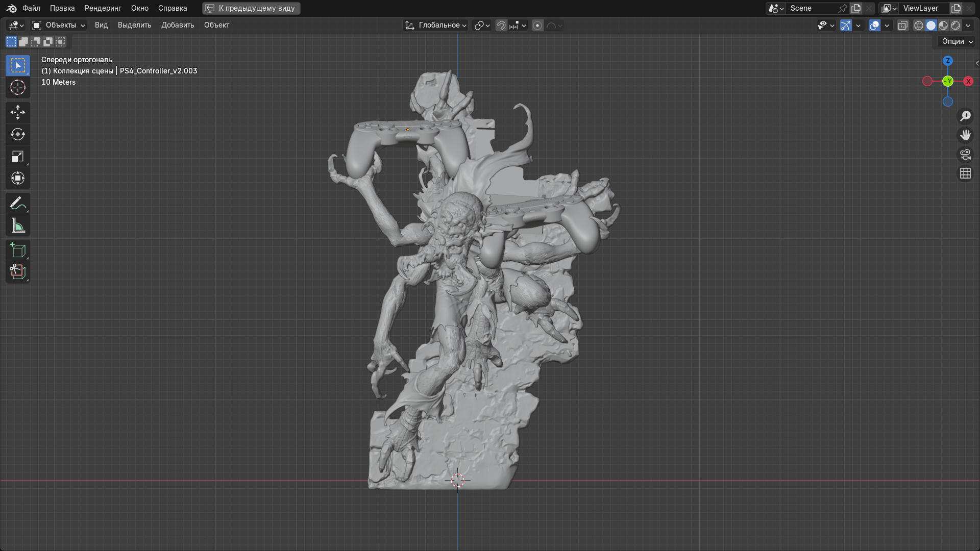This screenshot has width=980, height=551.
Task: Pin the scene to workspace
Action: (843, 8)
